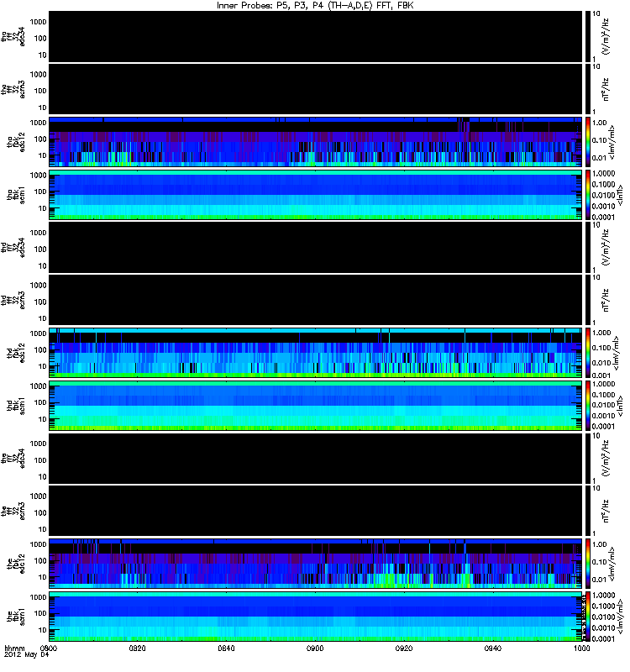The image size is (630, 672).
Task: Click the color bar of the fbk scm1 panel
Action: 587,617
